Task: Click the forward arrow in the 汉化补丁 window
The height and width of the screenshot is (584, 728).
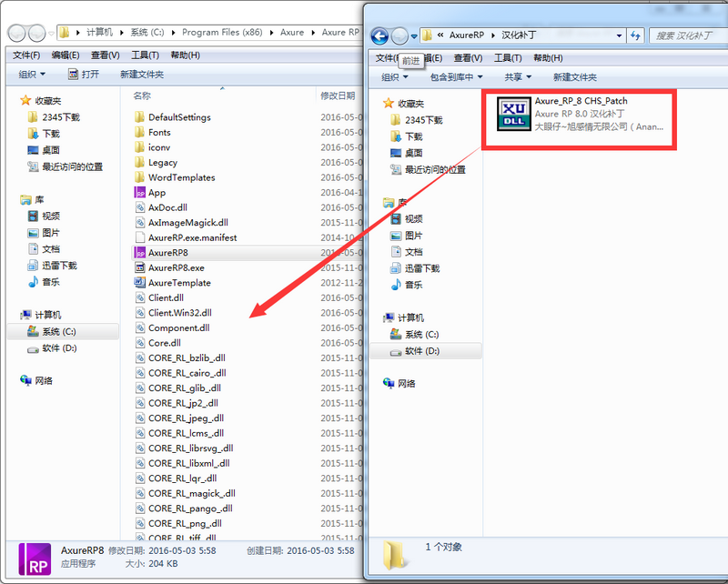Action: tap(399, 35)
